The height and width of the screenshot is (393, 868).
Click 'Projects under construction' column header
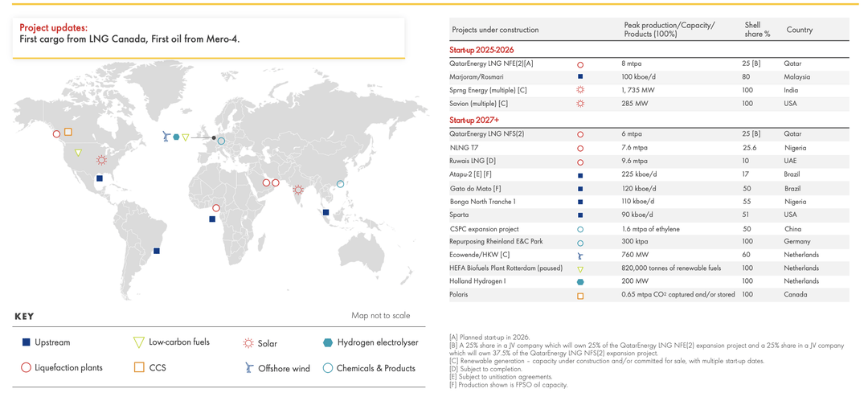point(495,30)
